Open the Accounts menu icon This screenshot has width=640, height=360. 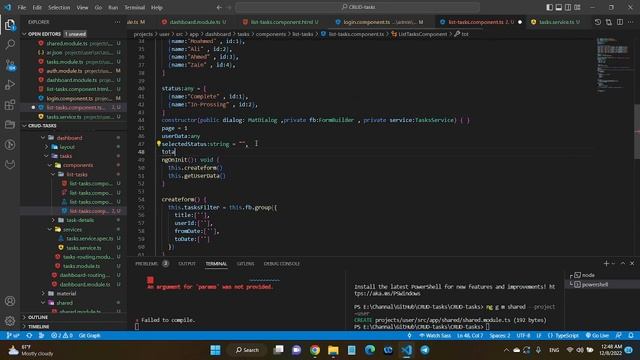[10, 301]
